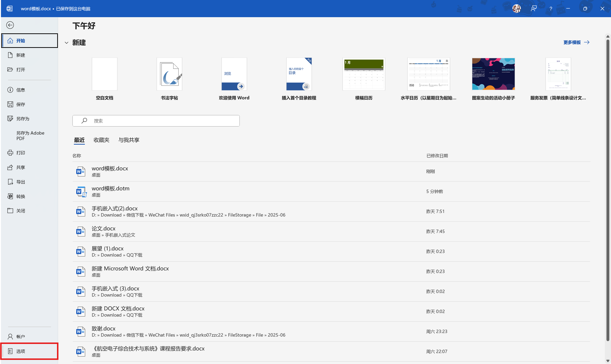
Task: Open the 开始 home page
Action: tap(30, 41)
